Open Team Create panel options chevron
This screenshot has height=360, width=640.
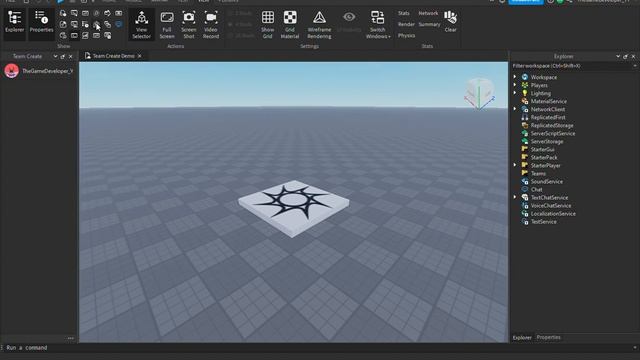tap(55, 56)
